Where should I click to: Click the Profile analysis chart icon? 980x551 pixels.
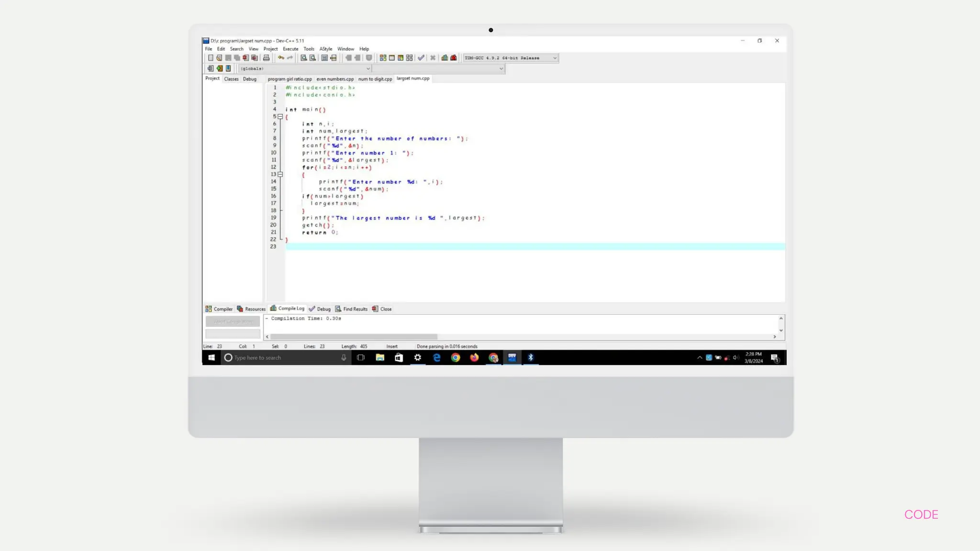pyautogui.click(x=445, y=58)
